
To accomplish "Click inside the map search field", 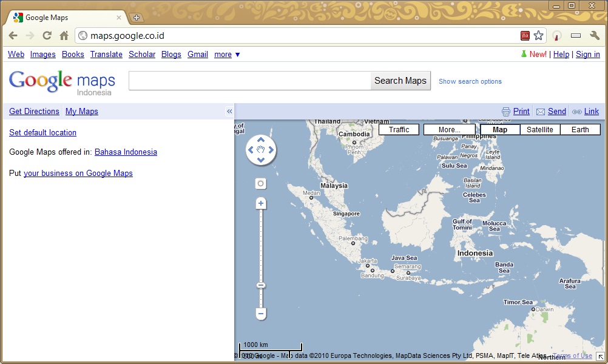I will click(249, 80).
